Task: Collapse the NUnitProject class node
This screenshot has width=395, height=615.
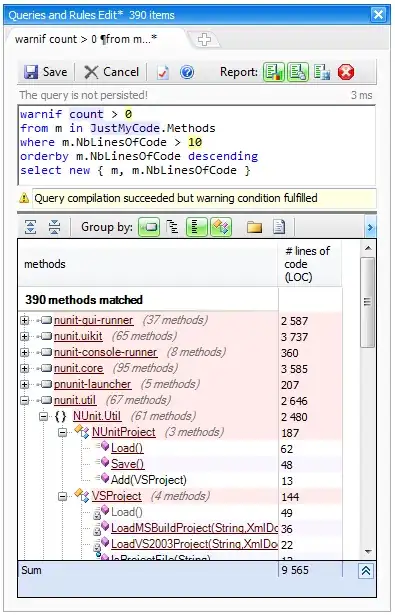Action: pos(62,433)
